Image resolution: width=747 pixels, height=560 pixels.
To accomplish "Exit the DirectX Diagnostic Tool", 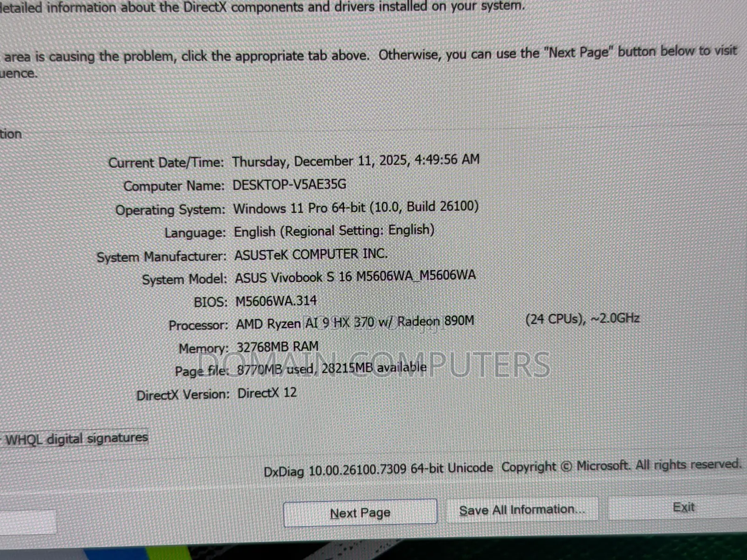I will coord(683,507).
